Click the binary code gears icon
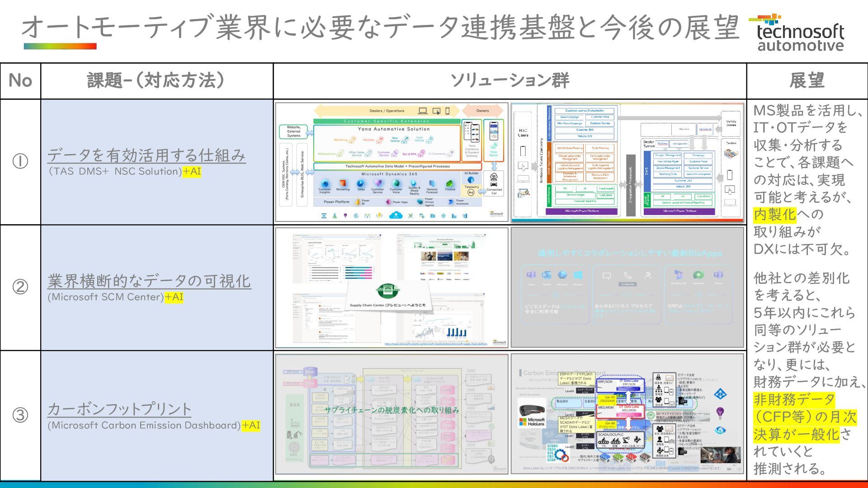 [x=558, y=453]
